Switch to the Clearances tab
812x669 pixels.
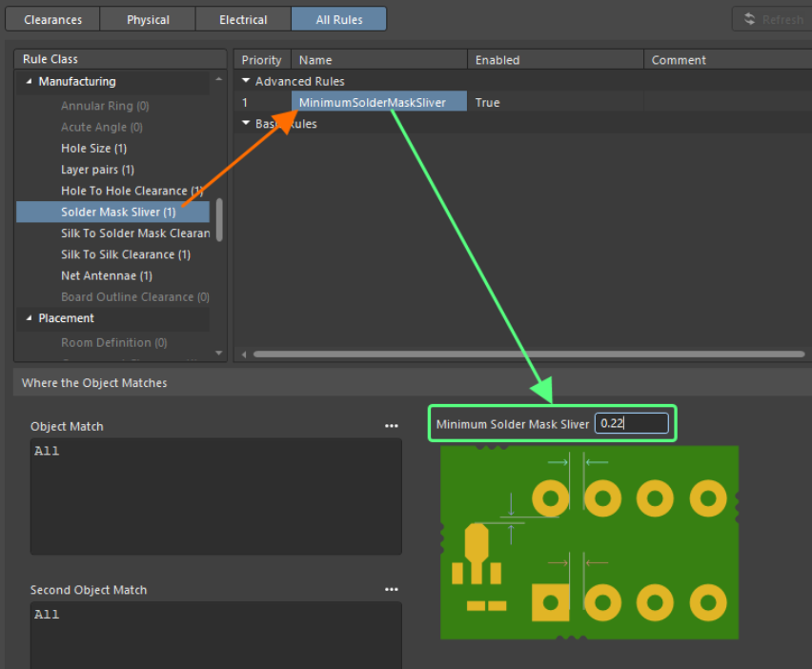52,19
